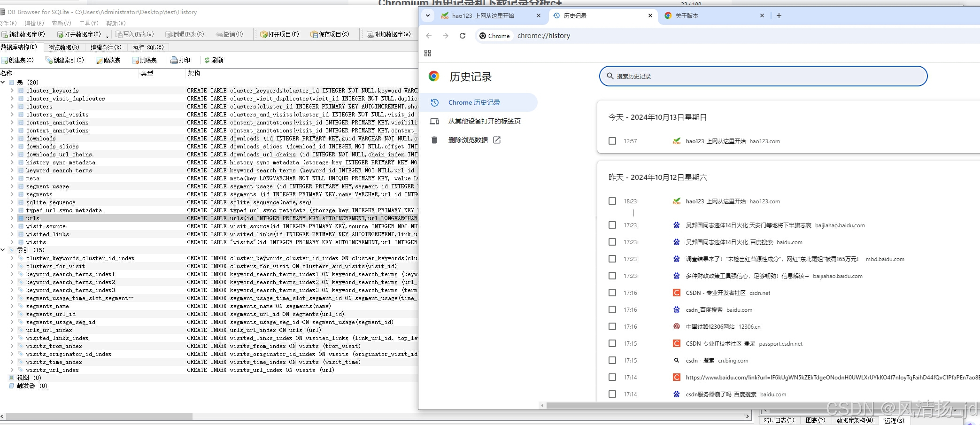Image resolution: width=980 pixels, height=425 pixels.
Task: Tick checkbox for 12306.cn entry
Action: 612,326
